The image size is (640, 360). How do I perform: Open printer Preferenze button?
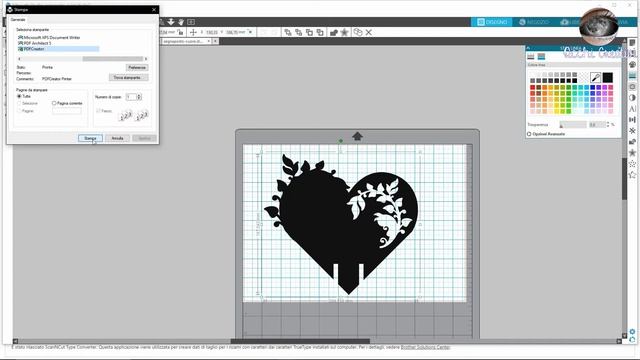[x=137, y=67]
